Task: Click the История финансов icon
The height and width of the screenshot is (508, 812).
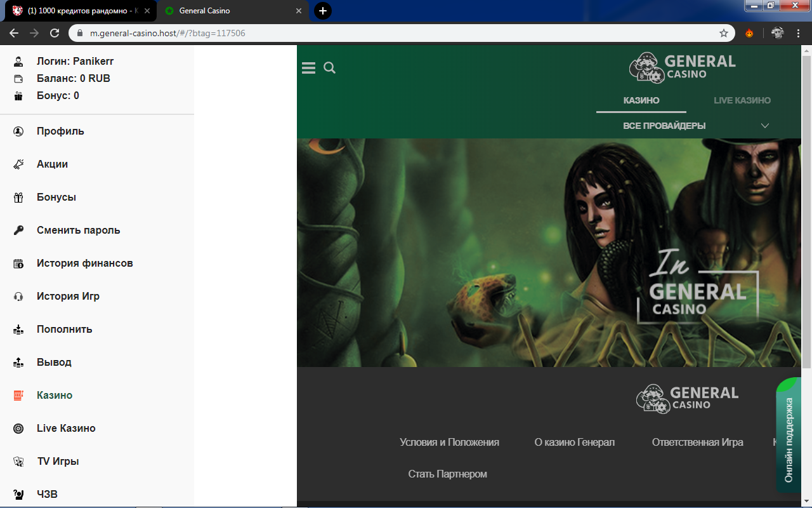Action: [18, 264]
